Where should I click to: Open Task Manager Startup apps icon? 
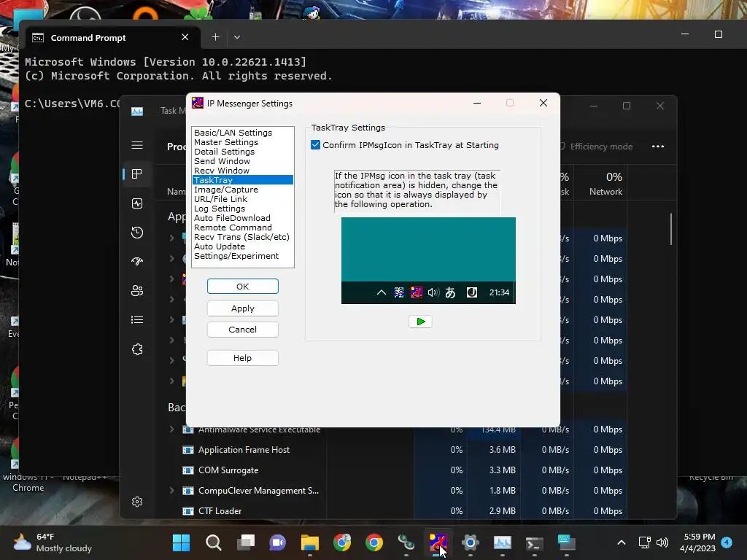(137, 262)
